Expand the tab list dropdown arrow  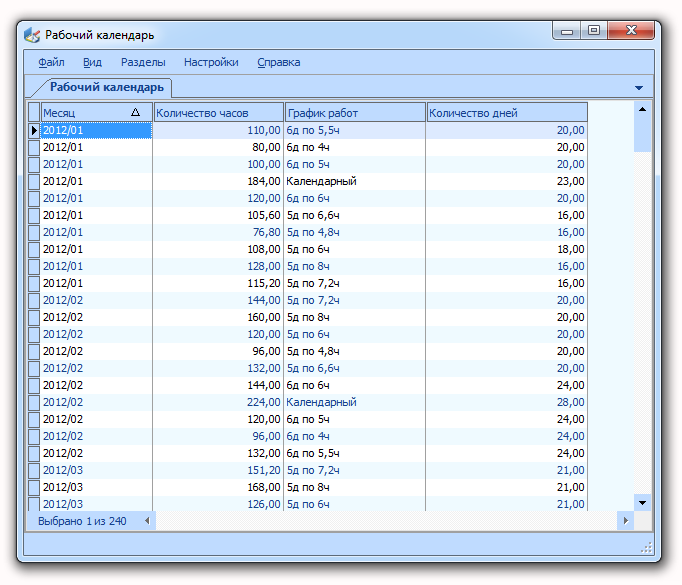(639, 88)
